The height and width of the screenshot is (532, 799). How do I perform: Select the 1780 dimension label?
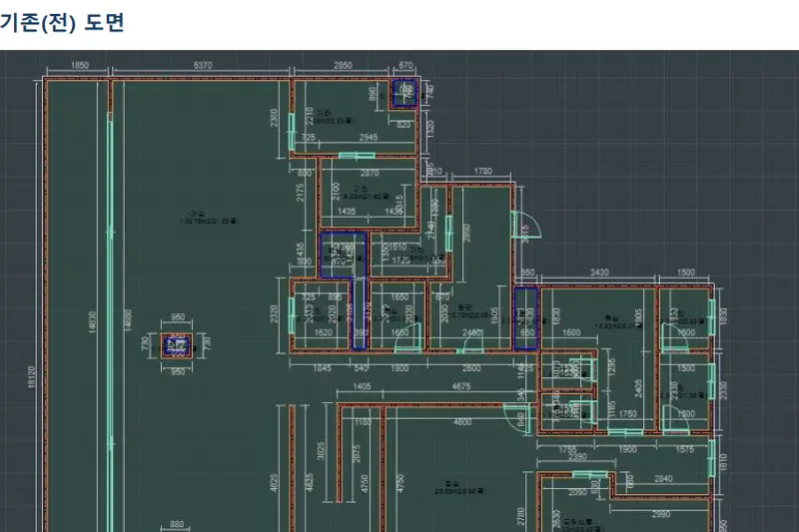(482, 171)
